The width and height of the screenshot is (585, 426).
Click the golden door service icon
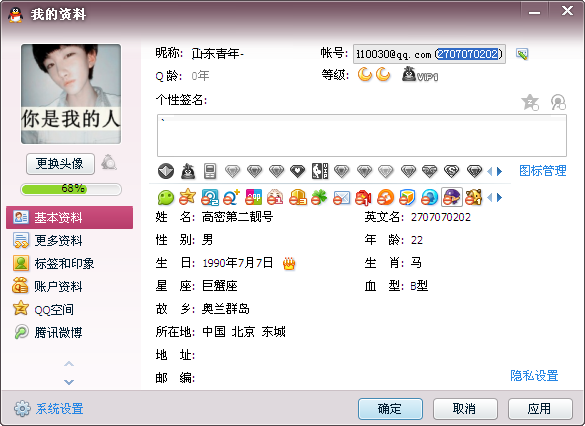(x=298, y=197)
